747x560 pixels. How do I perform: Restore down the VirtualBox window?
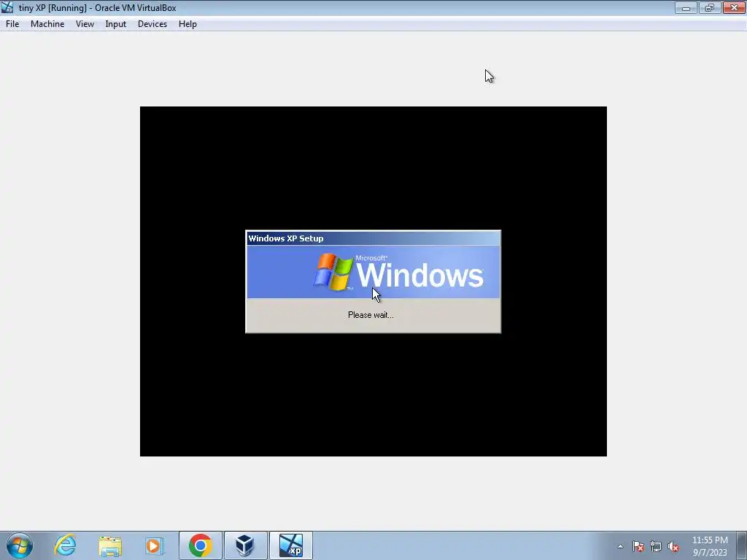[x=710, y=7]
